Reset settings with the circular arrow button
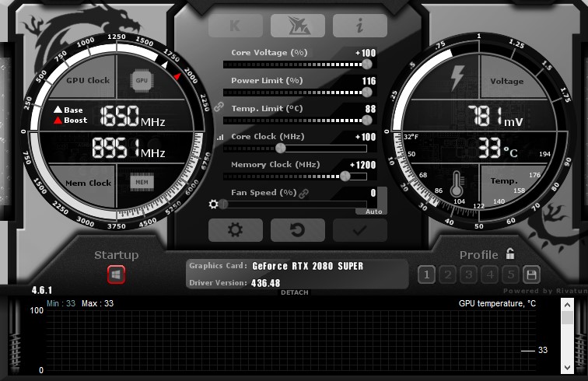 pyautogui.click(x=297, y=230)
